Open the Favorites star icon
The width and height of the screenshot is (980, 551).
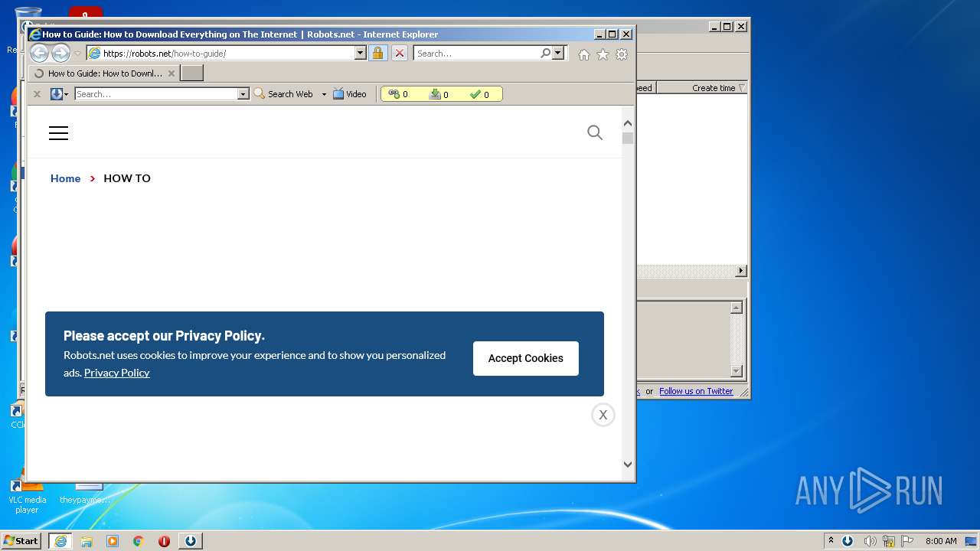(603, 54)
